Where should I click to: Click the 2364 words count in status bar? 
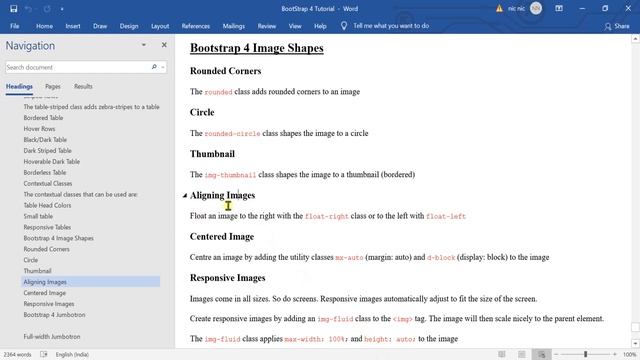18,354
